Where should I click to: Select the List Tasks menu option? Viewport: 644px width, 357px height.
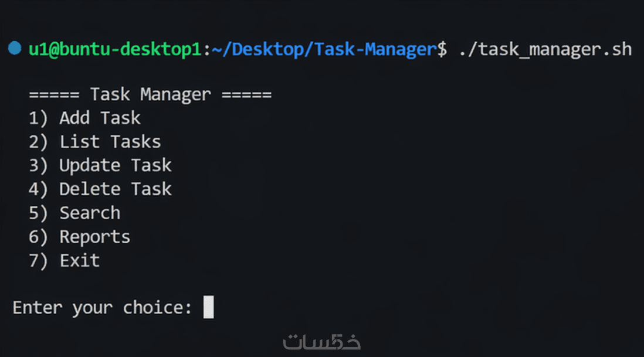110,142
